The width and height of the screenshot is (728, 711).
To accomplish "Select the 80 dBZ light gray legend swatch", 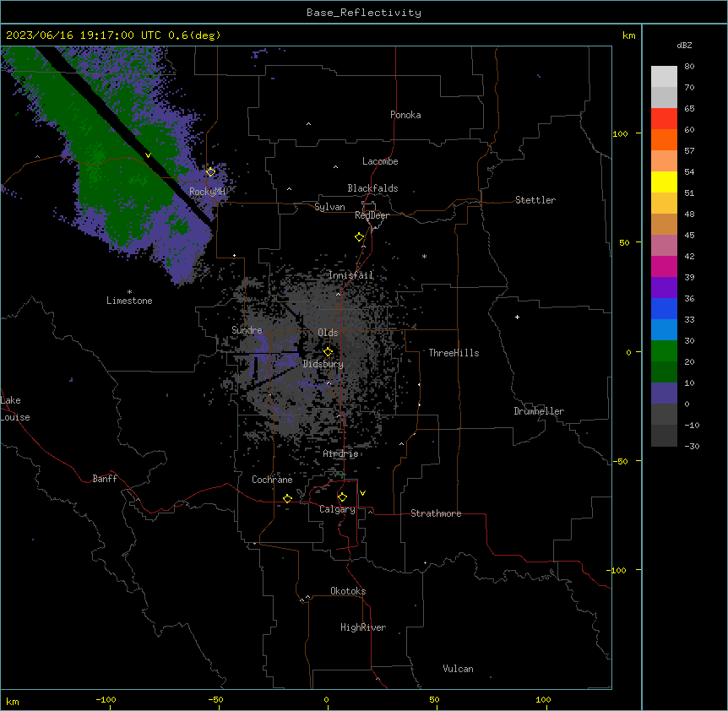I will (x=664, y=77).
